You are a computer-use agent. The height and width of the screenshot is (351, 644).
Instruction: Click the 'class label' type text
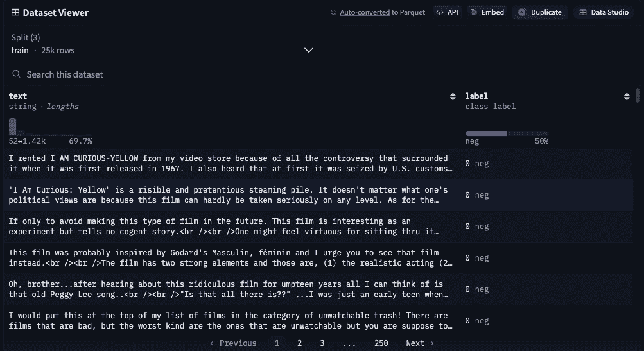click(490, 107)
